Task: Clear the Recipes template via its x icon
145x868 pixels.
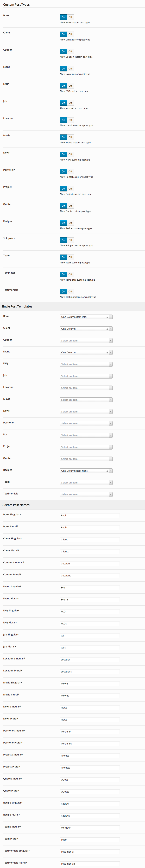Action: [x=107, y=471]
